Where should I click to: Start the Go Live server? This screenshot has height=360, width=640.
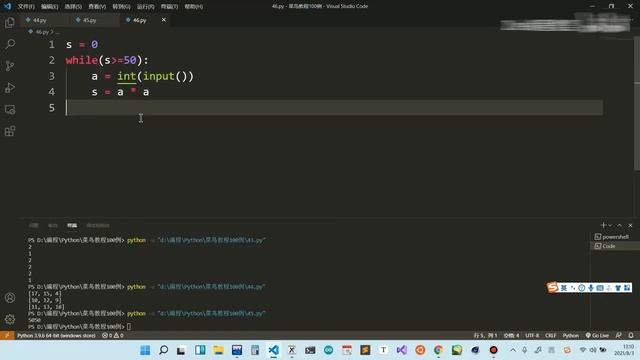597,336
